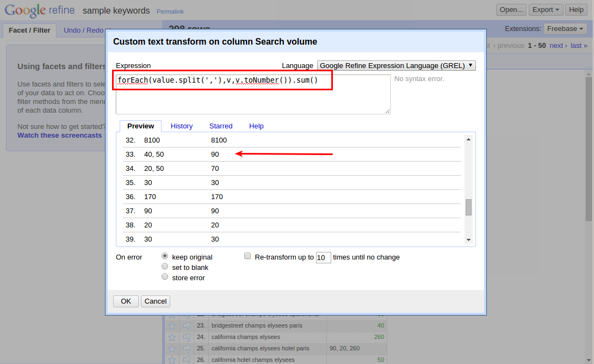Flag row 24 california champs elysees

click(x=187, y=337)
